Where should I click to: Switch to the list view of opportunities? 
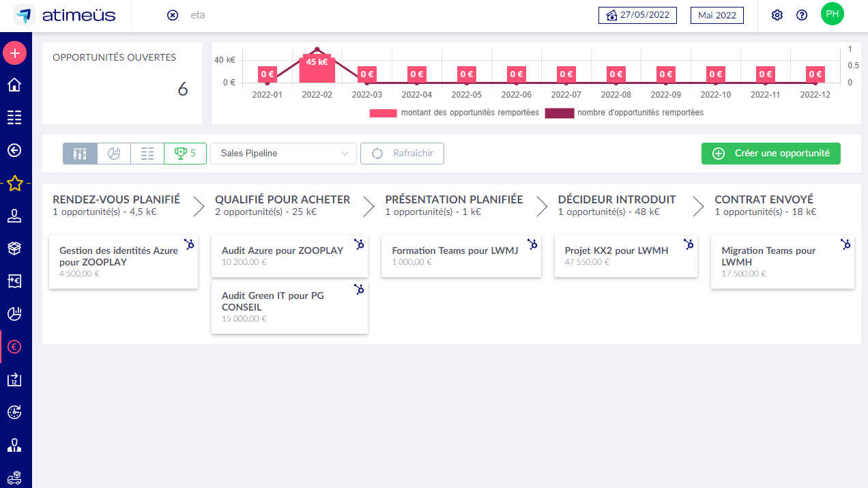click(x=147, y=153)
